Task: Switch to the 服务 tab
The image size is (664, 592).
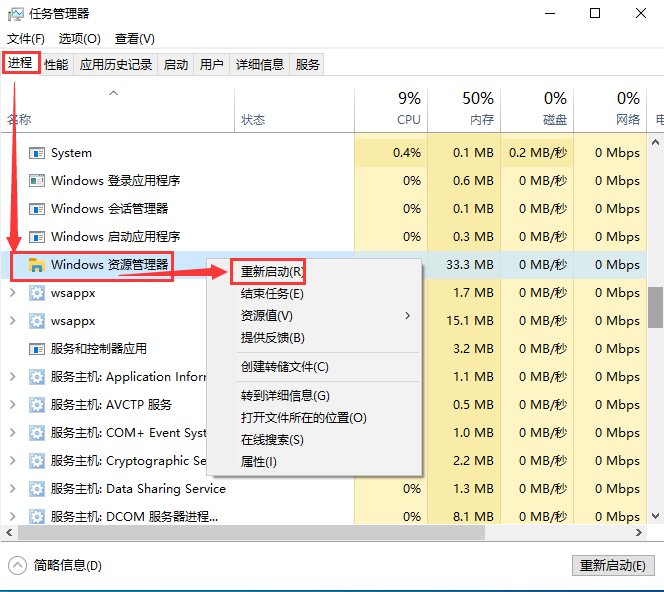Action: pyautogui.click(x=307, y=64)
